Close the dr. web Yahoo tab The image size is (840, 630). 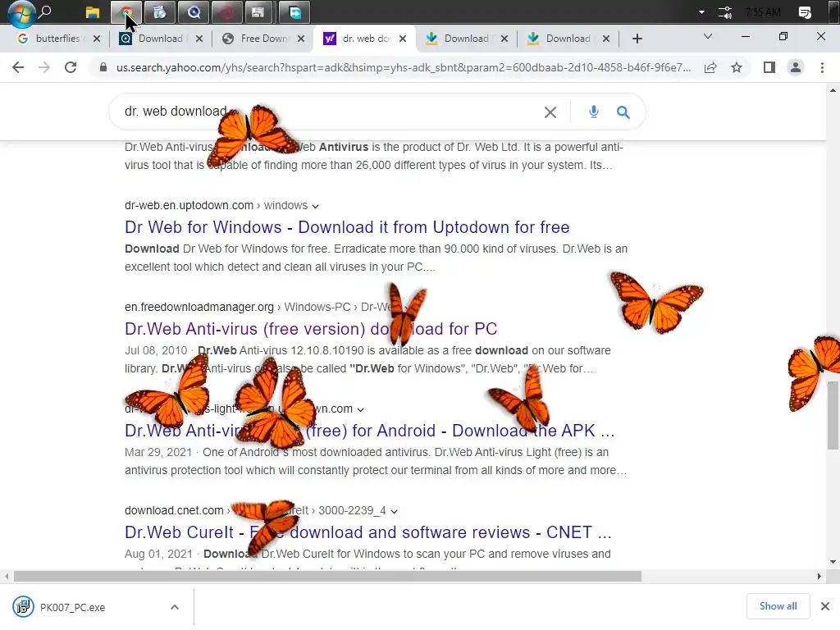(403, 39)
